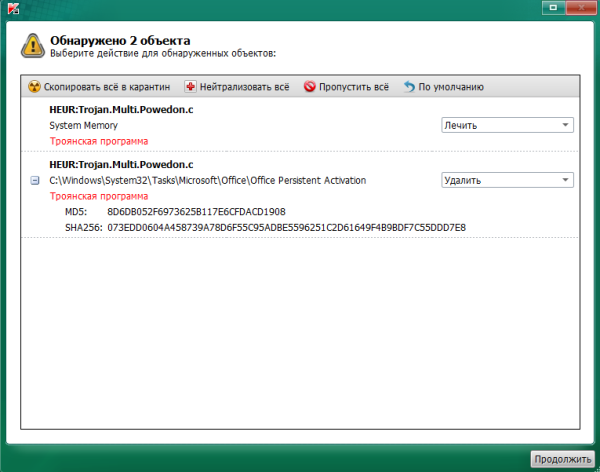Click the red skip-all prohibition icon
The height and width of the screenshot is (472, 600).
pos(309,87)
